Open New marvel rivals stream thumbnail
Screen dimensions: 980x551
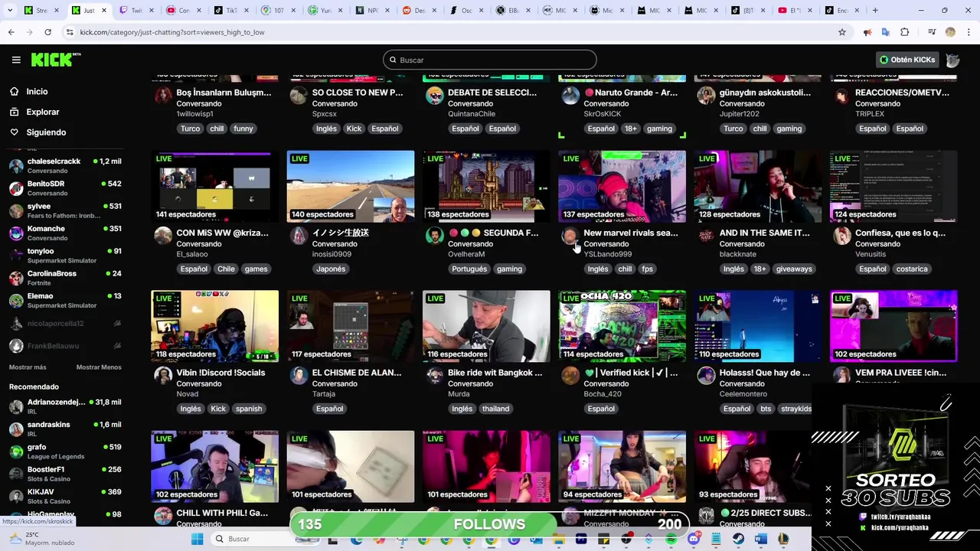[622, 186]
